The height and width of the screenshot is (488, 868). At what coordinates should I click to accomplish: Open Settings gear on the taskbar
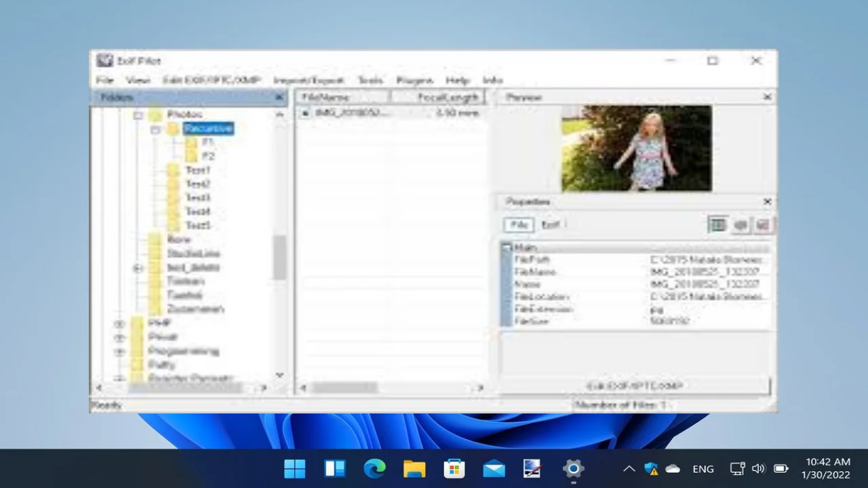[x=573, y=468]
